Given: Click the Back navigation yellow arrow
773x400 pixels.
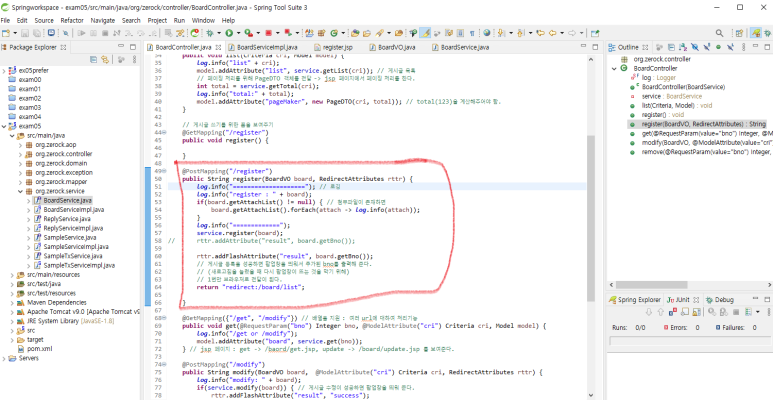Looking at the screenshot, I should tap(553, 33).
